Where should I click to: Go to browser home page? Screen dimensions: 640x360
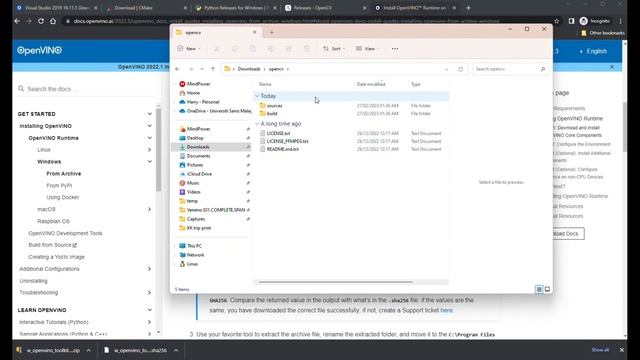click(53, 21)
